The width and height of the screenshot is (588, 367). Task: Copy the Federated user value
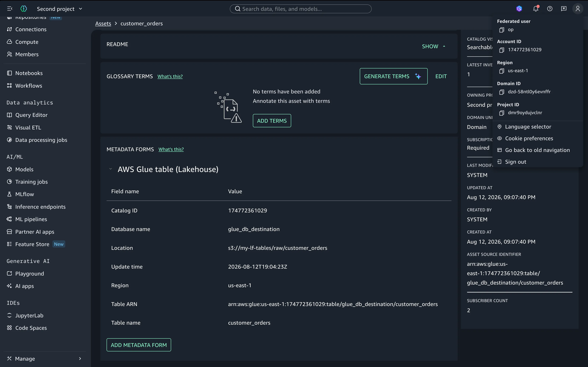(502, 30)
